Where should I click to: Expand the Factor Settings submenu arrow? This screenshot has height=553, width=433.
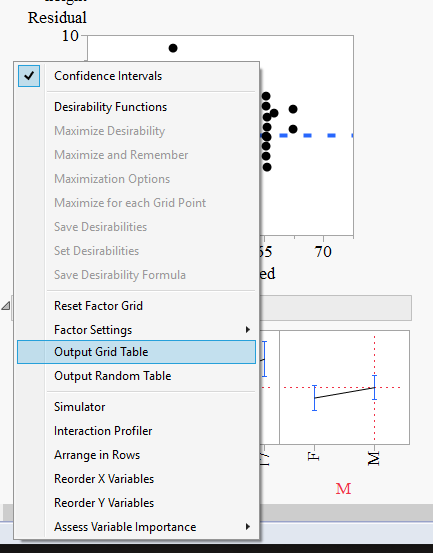coord(248,330)
